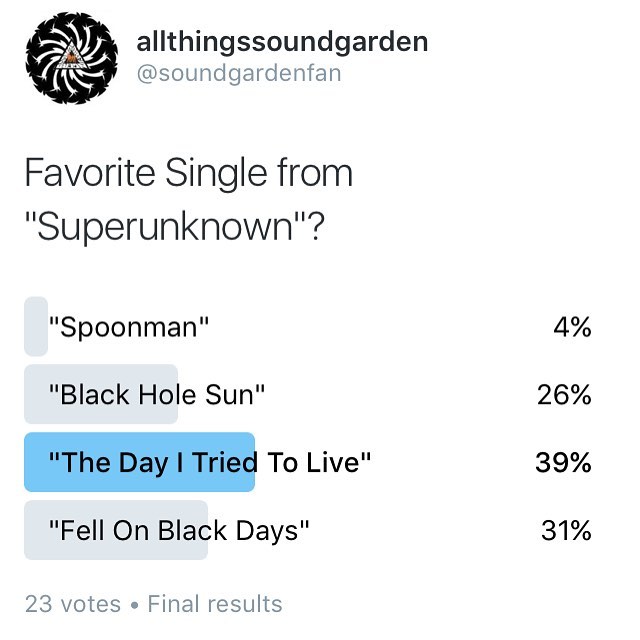The height and width of the screenshot is (640, 640).
Task: Click the small gray Spoonman result bar
Action: click(x=36, y=327)
